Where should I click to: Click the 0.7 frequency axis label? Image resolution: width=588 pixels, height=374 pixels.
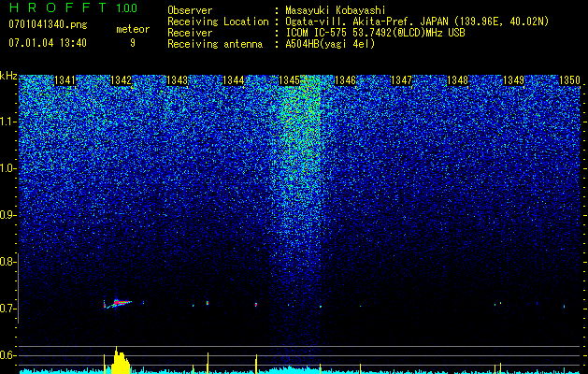[7, 309]
